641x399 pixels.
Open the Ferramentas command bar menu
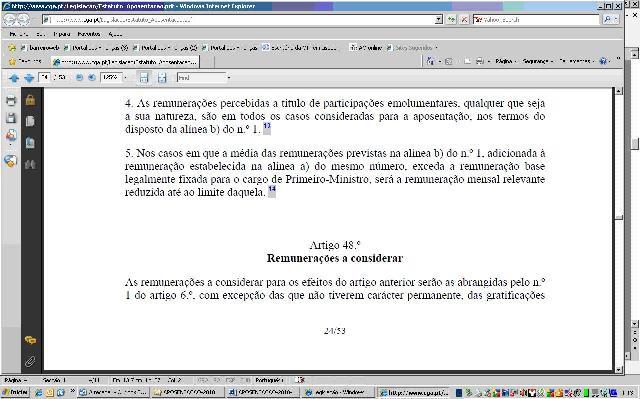tap(576, 61)
